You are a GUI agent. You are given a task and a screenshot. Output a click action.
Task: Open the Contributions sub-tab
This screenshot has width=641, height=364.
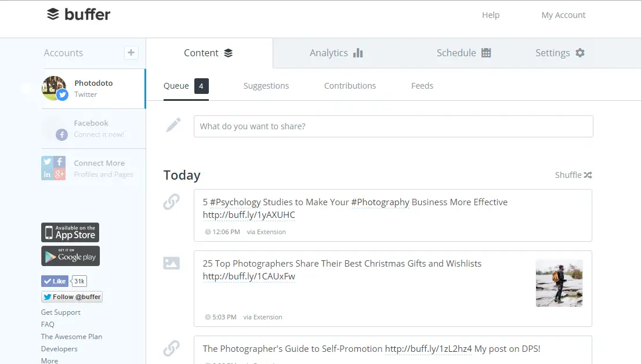tap(350, 86)
